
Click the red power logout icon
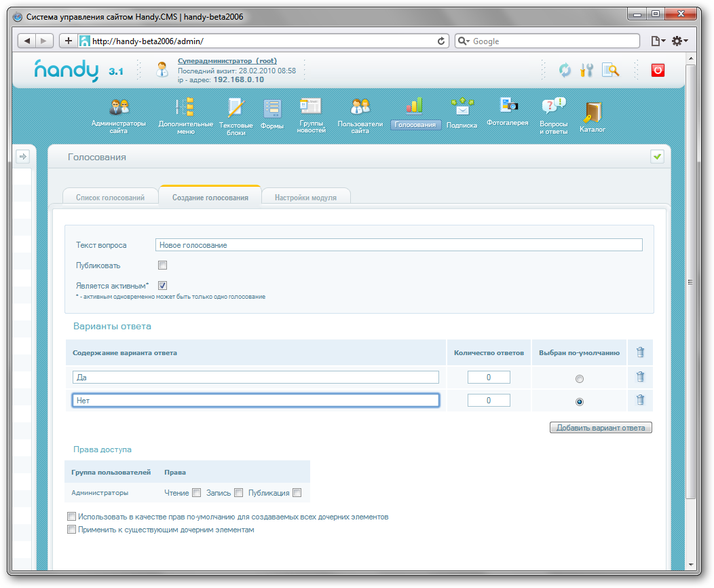point(658,69)
